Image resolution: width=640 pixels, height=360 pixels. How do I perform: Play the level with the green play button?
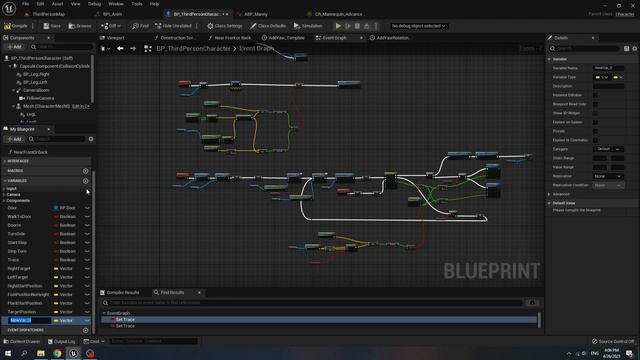[338, 26]
